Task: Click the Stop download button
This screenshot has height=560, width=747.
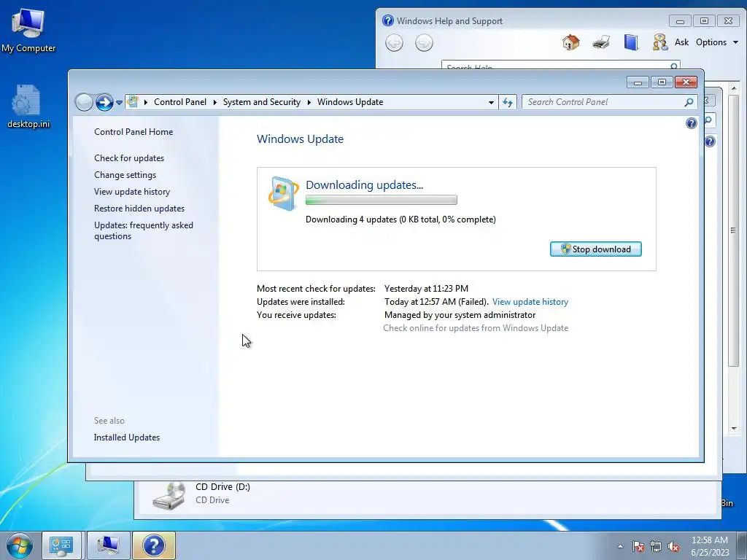Action: (x=595, y=249)
